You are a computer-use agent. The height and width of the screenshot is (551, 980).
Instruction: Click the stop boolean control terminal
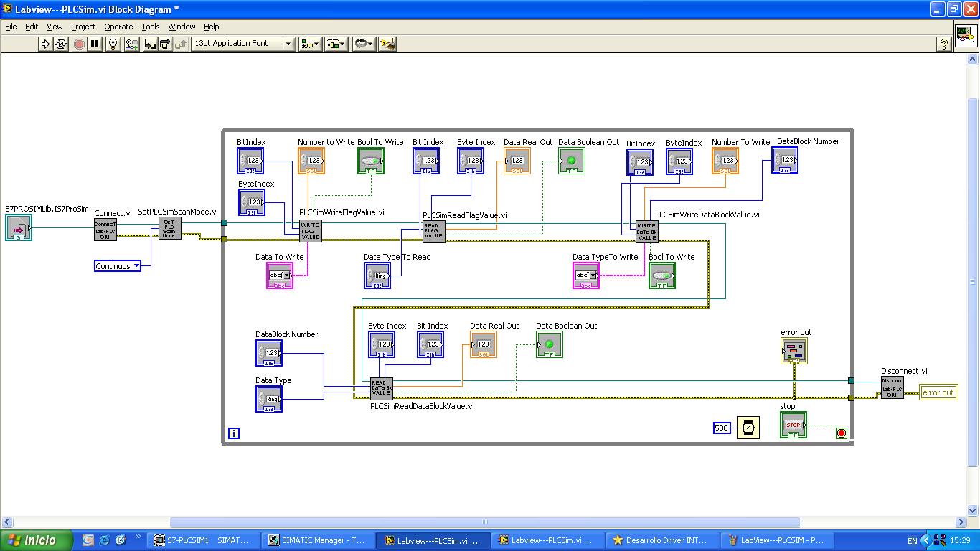pos(793,425)
